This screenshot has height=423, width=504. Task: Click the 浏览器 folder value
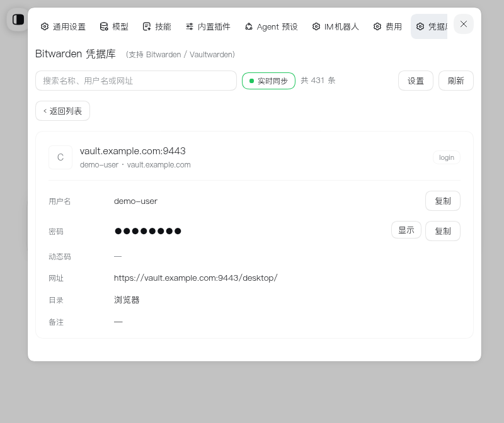point(127,300)
